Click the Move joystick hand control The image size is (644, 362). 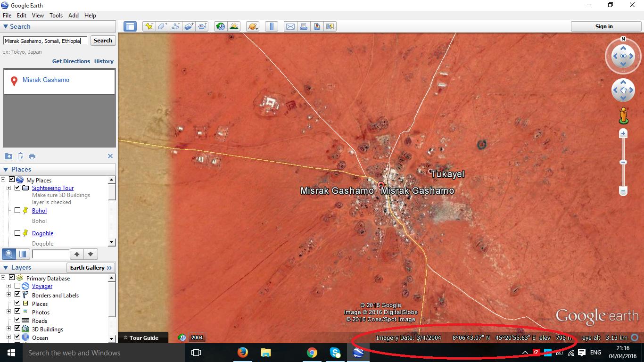(623, 90)
